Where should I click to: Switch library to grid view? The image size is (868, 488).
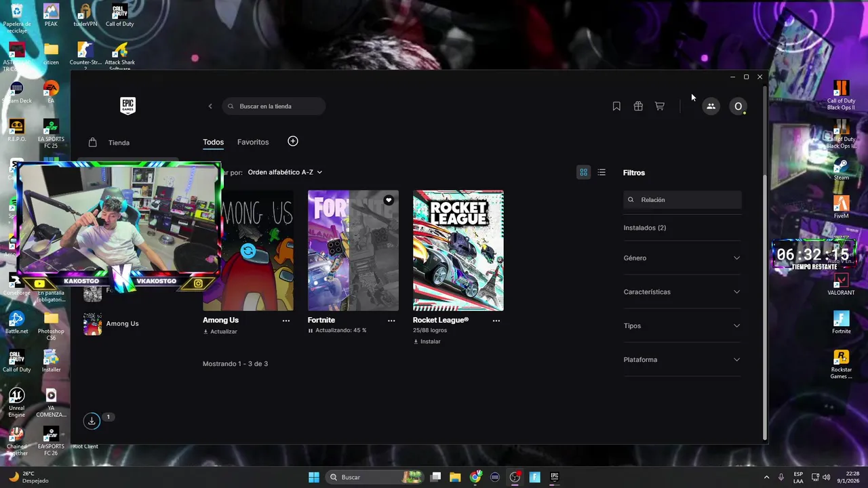point(583,172)
